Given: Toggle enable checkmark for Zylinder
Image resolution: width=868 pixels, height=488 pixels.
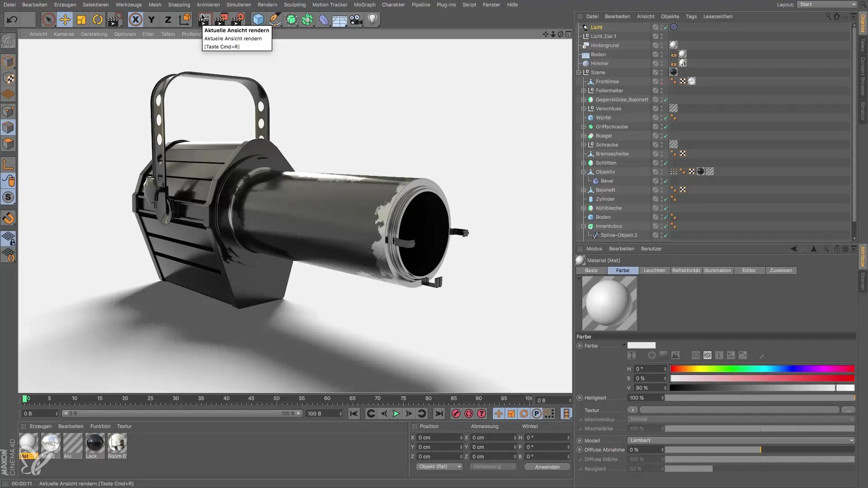Looking at the screenshot, I should (666, 199).
